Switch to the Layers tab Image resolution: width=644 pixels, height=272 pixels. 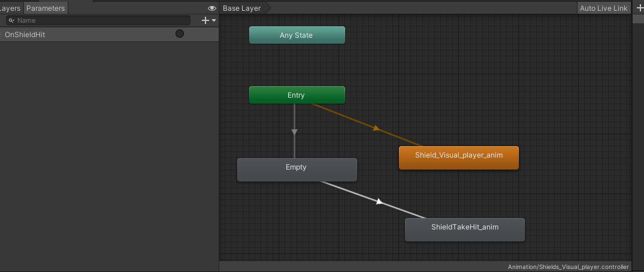(11, 8)
